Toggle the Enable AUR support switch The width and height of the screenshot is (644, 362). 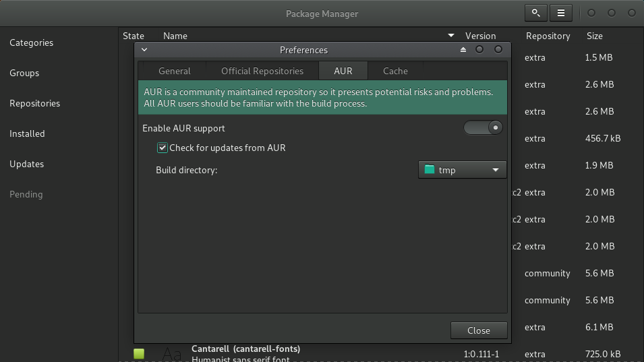(x=483, y=127)
